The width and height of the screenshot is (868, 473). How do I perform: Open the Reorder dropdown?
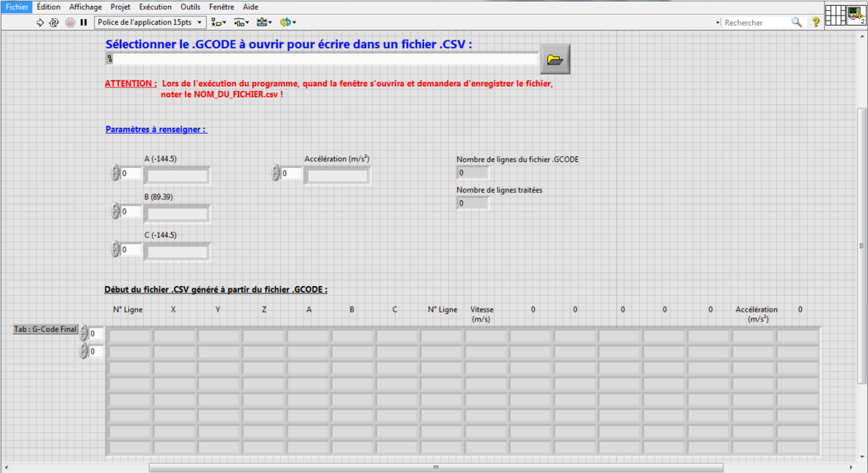[x=288, y=22]
